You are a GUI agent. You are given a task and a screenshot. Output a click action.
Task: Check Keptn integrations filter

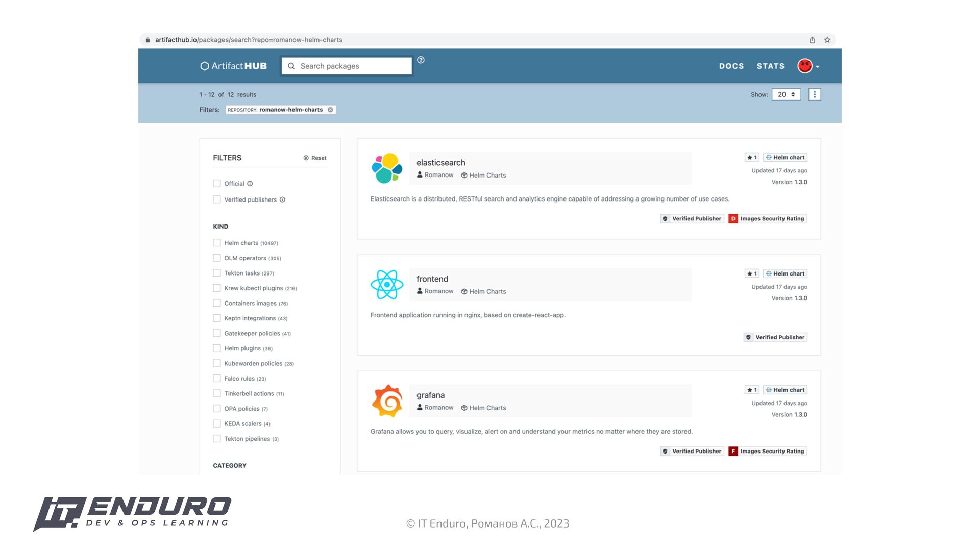(x=217, y=318)
